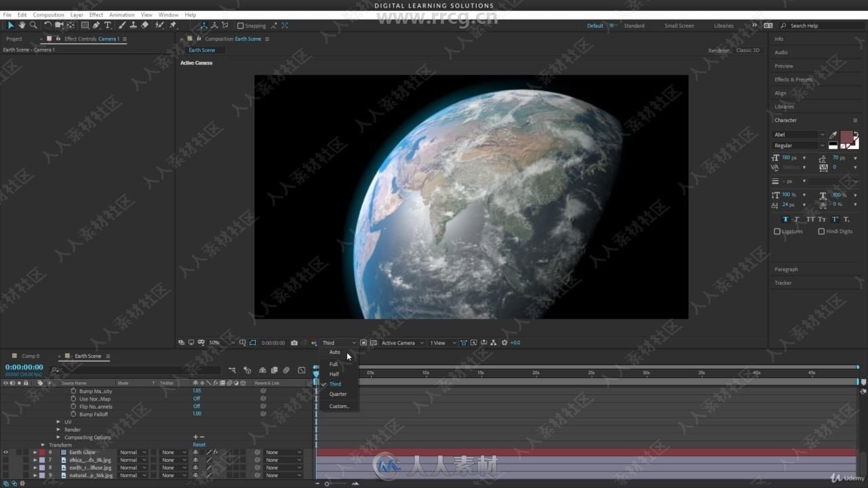The height and width of the screenshot is (488, 868).
Task: Click the World Axis Mode icon
Action: [x=214, y=25]
